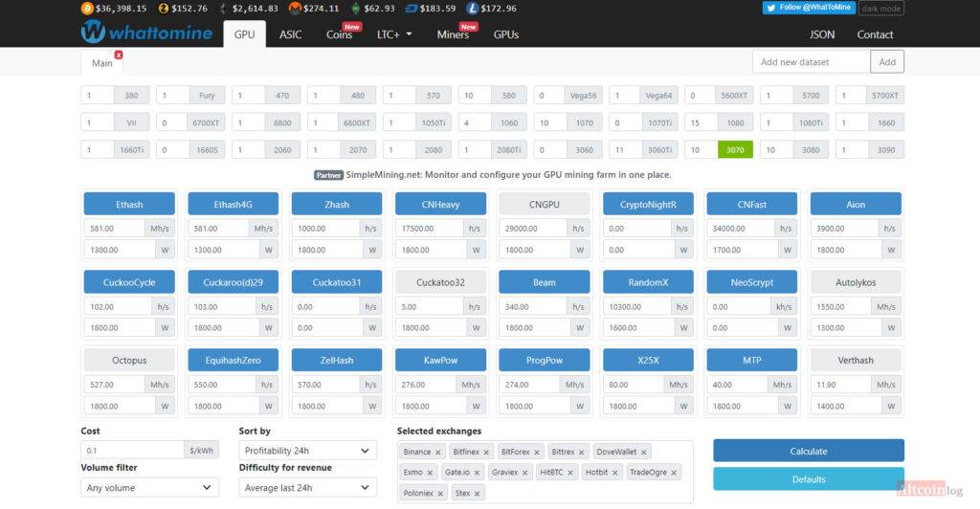980x509 pixels.
Task: Close the Main dataset tab
Action: 119,55
